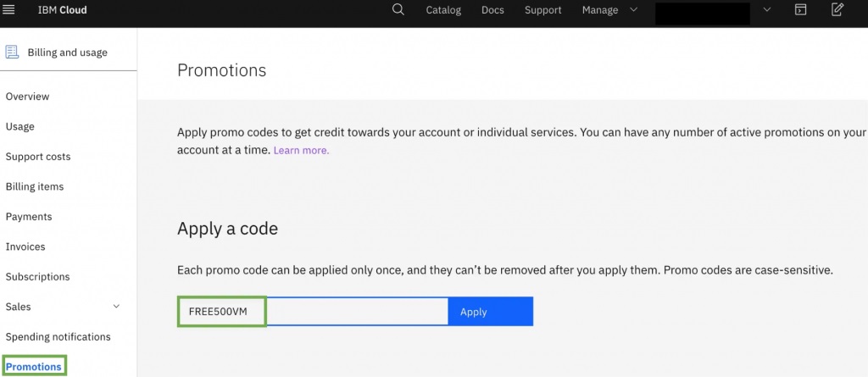Open the Support menu item
Screen dimensions: 868x377
542,10
